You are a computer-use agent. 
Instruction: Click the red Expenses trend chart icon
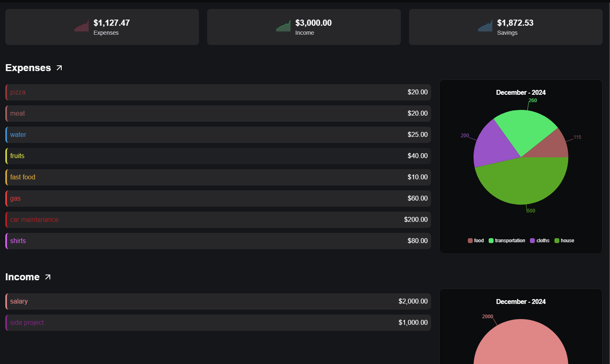81,26
